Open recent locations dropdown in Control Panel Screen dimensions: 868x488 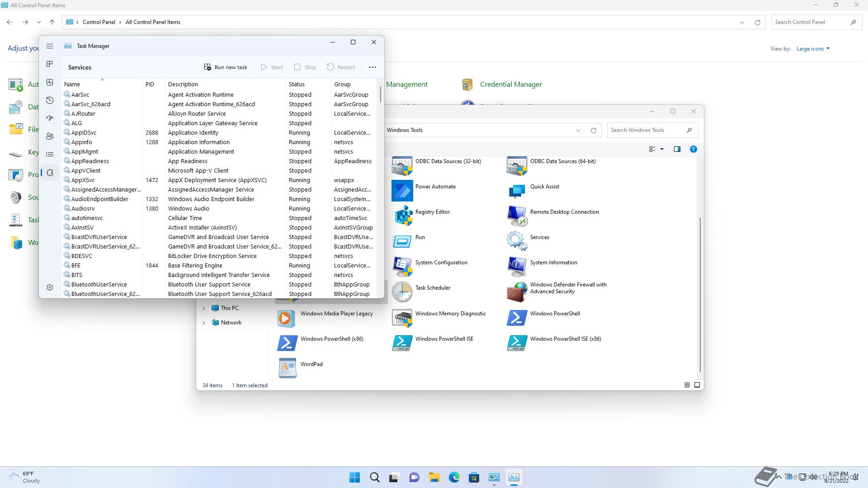pyautogui.click(x=39, y=22)
